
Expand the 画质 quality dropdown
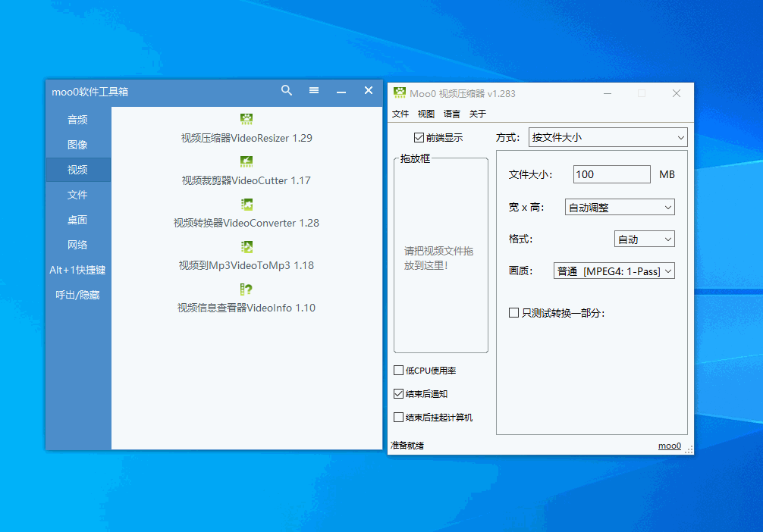[x=614, y=271]
